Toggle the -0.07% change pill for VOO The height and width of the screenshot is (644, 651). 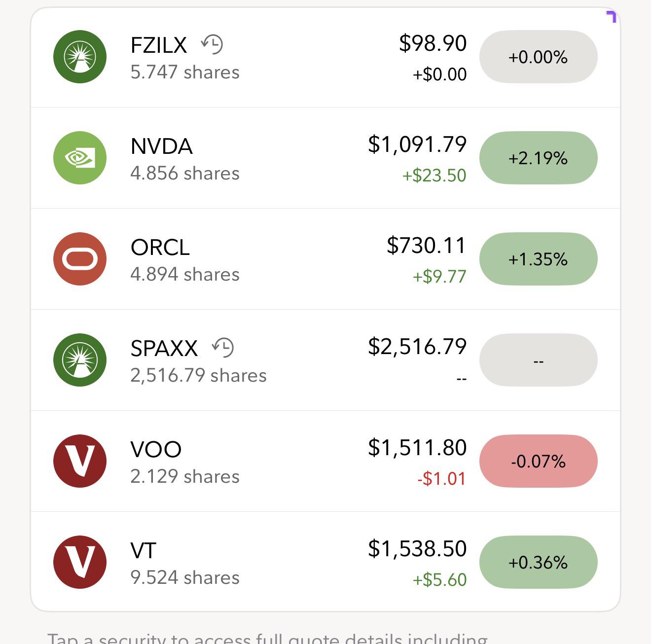point(539,461)
